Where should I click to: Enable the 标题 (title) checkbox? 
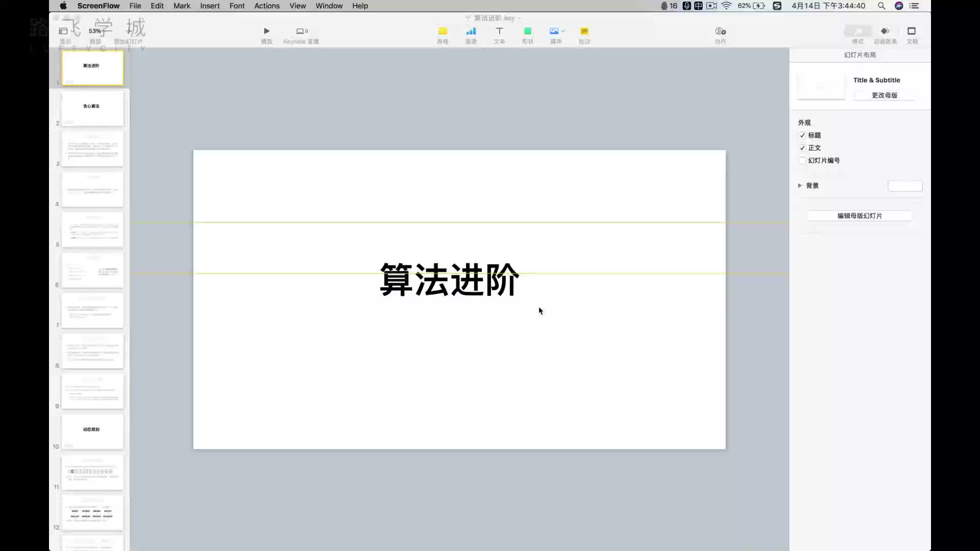click(x=802, y=136)
